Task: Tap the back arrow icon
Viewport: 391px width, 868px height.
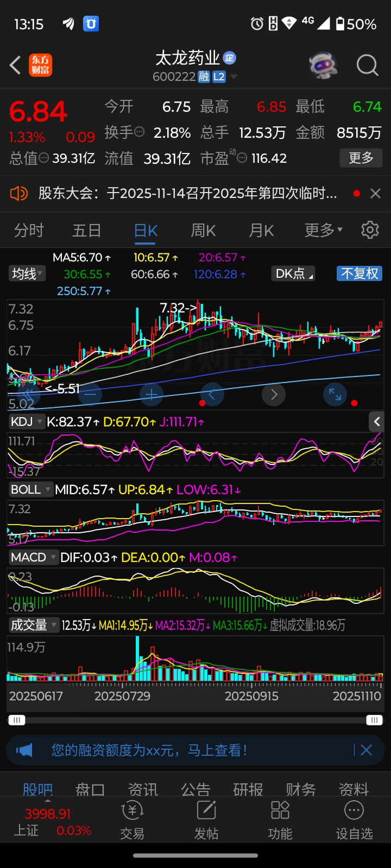Action: (x=16, y=65)
